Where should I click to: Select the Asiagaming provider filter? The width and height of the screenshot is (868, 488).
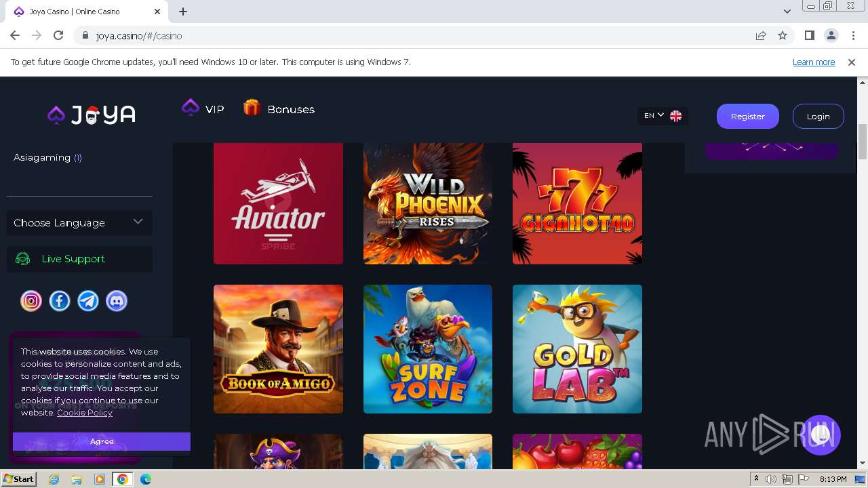pyautogui.click(x=47, y=157)
